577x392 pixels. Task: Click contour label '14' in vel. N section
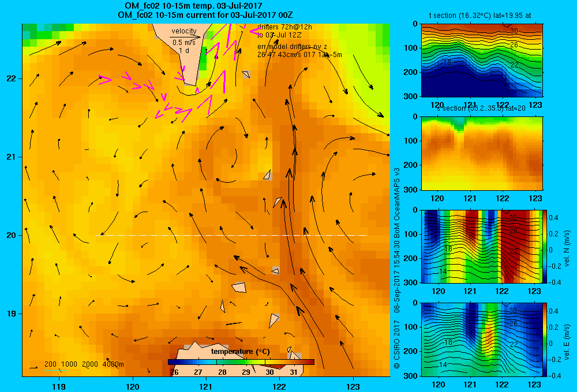[x=443, y=271]
